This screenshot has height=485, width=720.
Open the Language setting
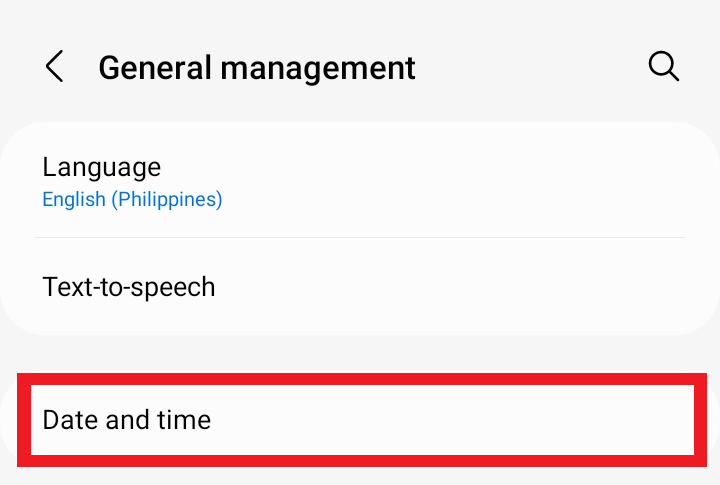(360, 180)
